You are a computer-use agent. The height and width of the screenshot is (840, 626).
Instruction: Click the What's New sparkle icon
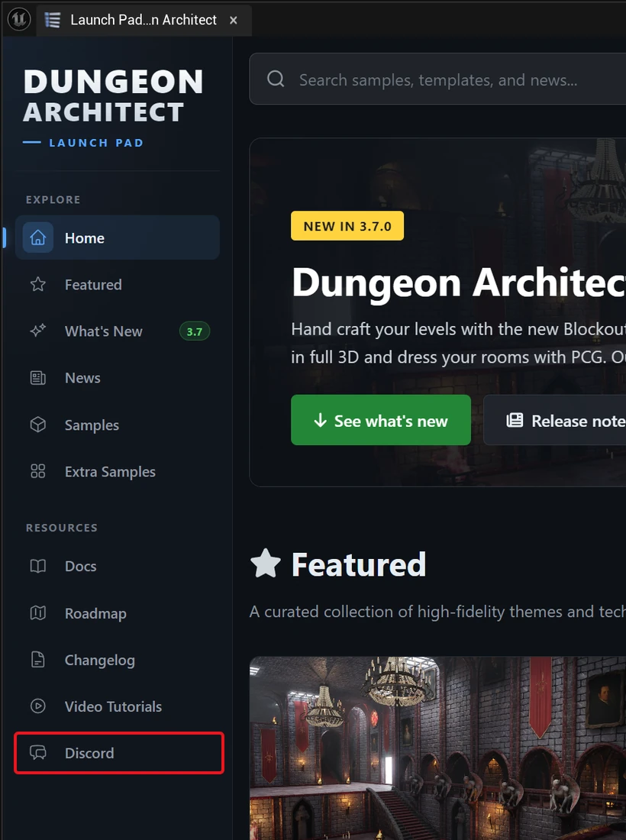tap(38, 331)
